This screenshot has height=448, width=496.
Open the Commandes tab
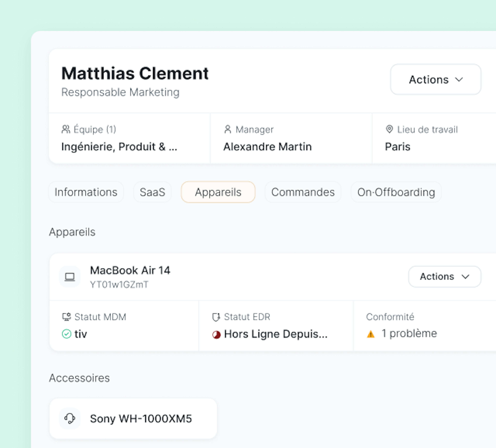point(303,192)
